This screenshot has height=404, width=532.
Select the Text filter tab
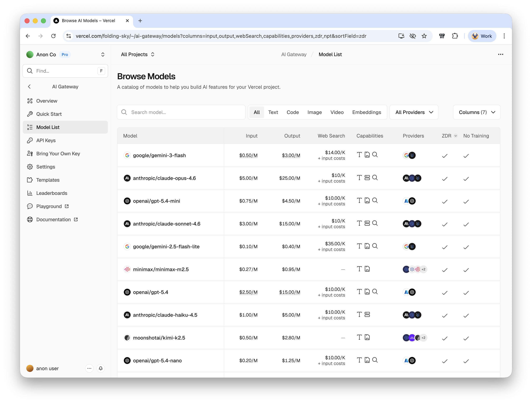click(x=273, y=112)
